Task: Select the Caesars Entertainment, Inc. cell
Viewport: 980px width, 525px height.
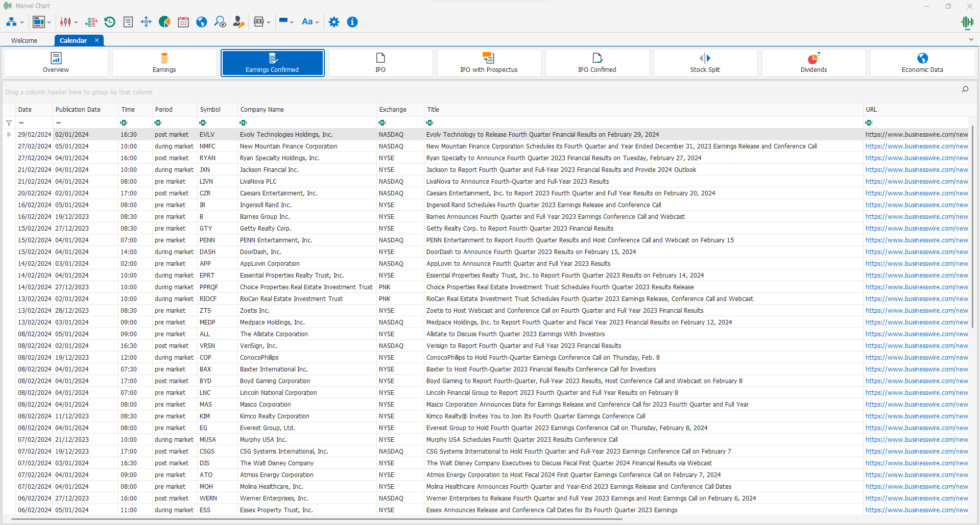Action: coord(307,193)
